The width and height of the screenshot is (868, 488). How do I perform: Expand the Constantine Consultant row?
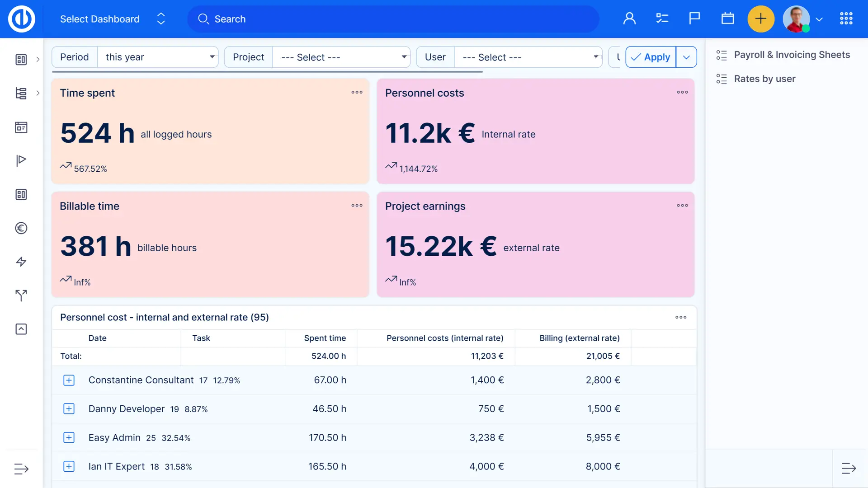click(69, 380)
